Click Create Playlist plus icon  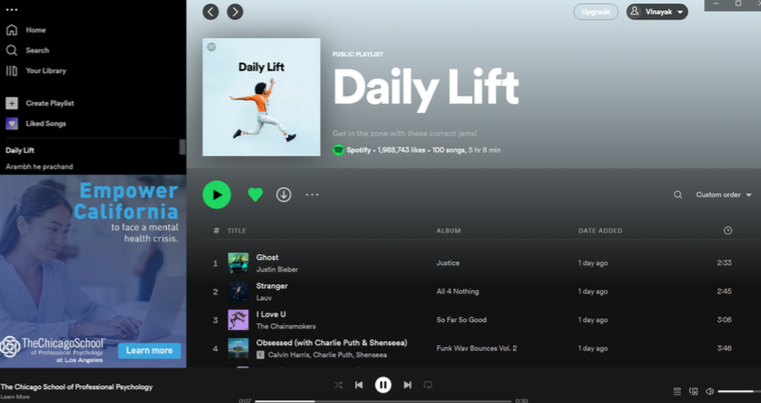coord(12,103)
